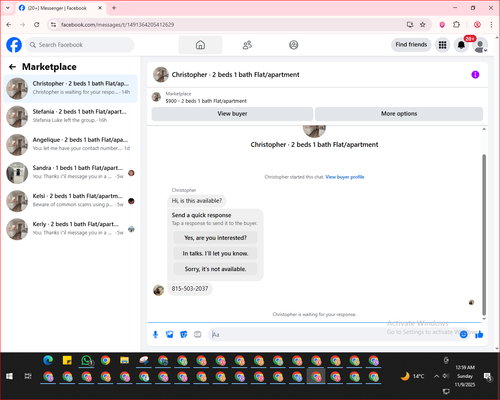Viewport: 500px width, 400px height.
Task: Click the 815-503-2037 message bubble
Action: [190, 289]
